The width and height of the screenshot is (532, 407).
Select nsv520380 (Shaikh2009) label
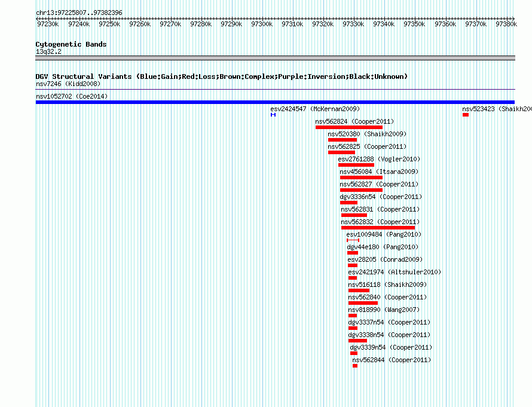point(367,134)
